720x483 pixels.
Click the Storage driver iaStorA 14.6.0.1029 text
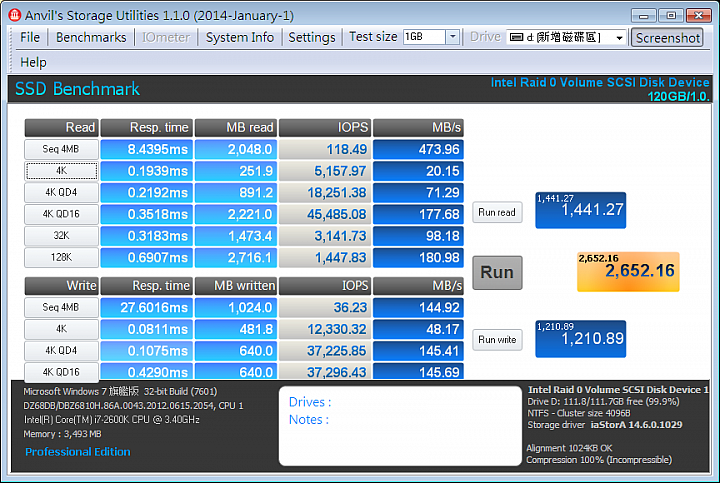click(604, 425)
